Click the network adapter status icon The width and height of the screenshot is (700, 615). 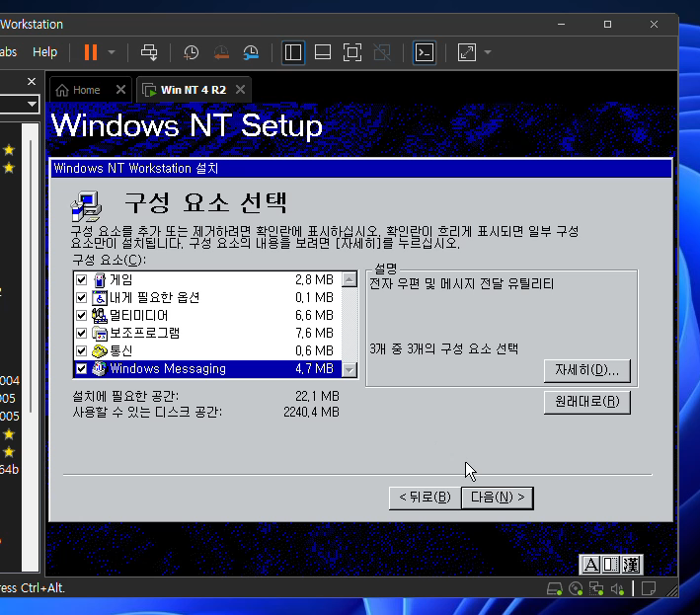596,589
